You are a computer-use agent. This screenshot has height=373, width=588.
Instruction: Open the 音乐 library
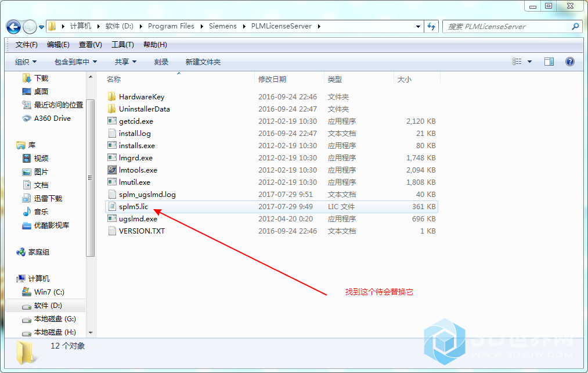[41, 211]
